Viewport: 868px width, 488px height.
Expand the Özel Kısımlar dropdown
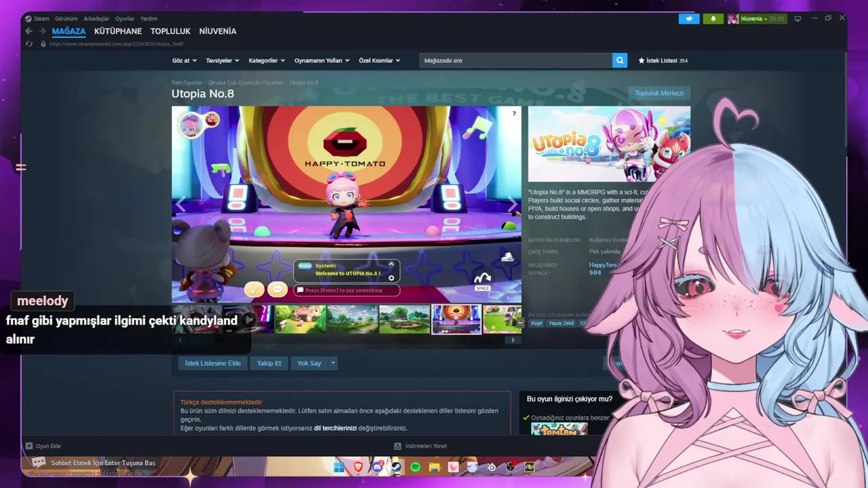379,60
